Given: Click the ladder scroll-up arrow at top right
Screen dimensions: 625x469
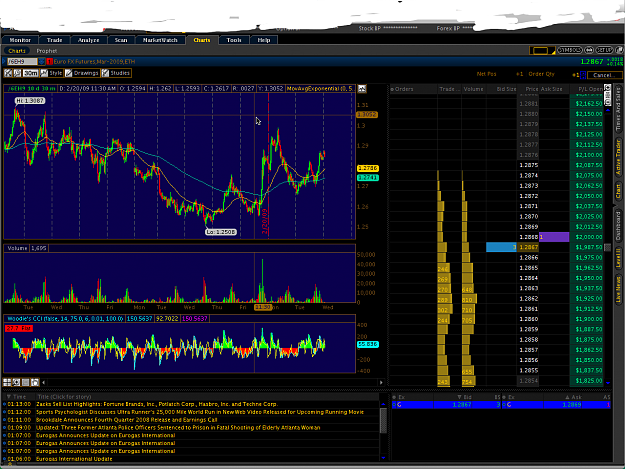Looking at the screenshot, I should click(x=608, y=110).
